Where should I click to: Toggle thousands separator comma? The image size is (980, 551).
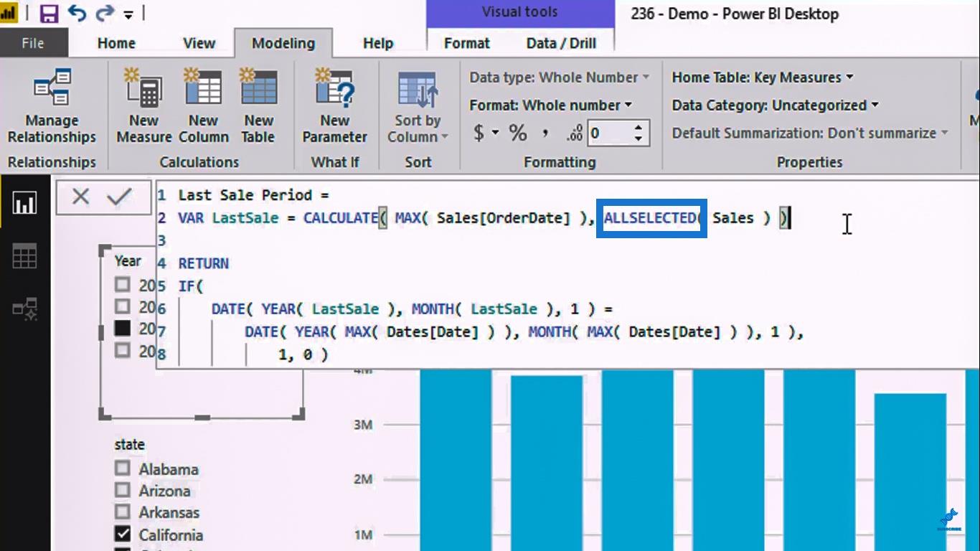(x=545, y=133)
